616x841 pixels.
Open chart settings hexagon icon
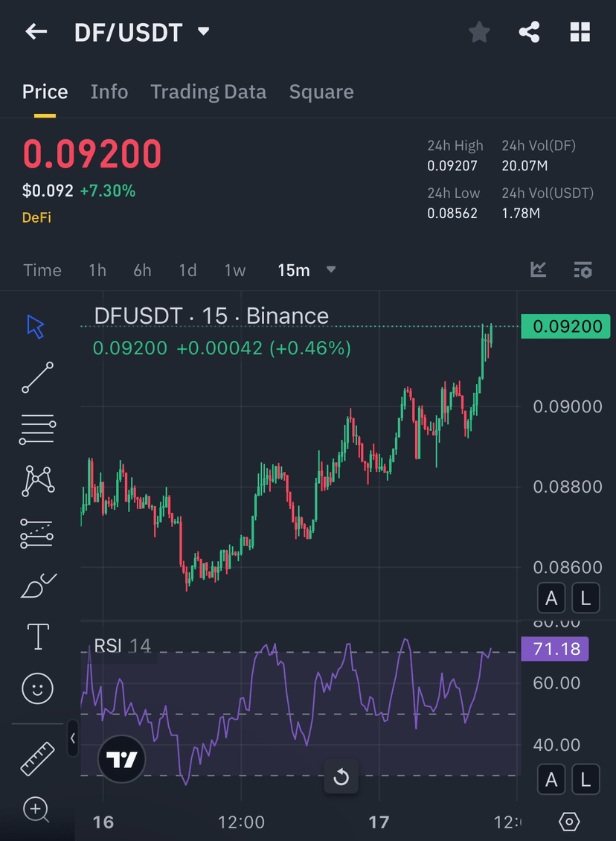(569, 822)
